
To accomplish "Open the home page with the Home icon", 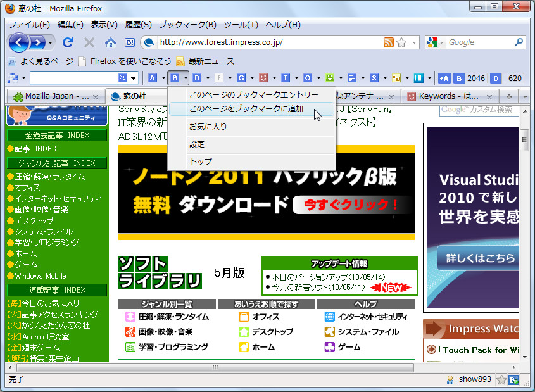I will pyautogui.click(x=111, y=42).
